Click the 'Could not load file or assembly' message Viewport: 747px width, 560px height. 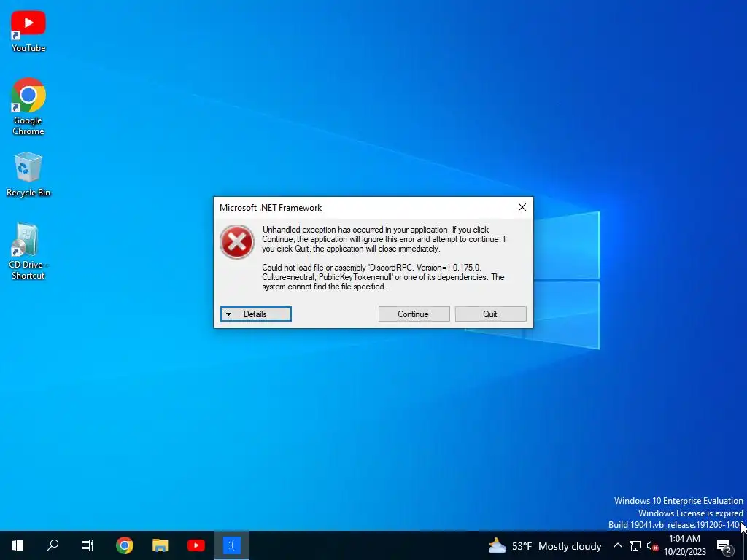point(383,277)
